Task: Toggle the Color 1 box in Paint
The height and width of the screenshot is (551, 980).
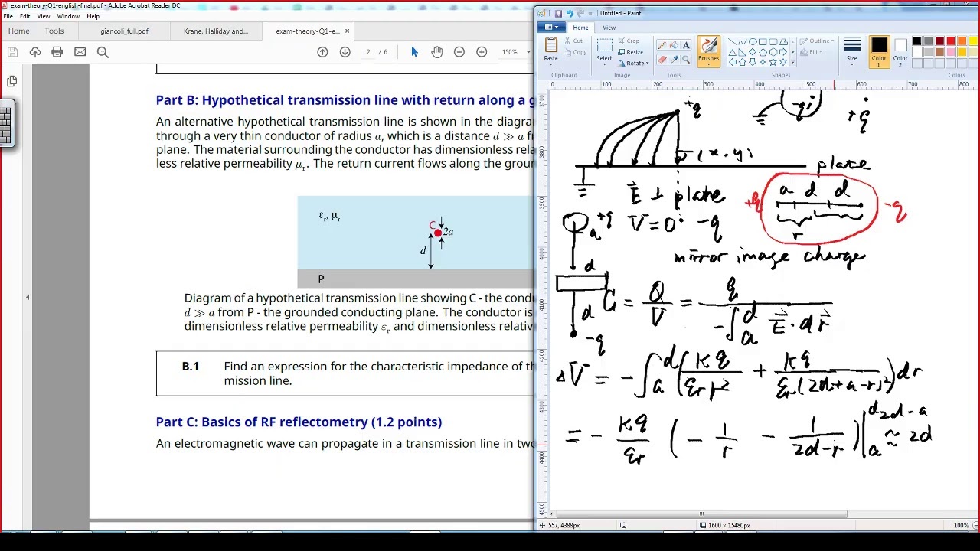Action: (x=878, y=53)
